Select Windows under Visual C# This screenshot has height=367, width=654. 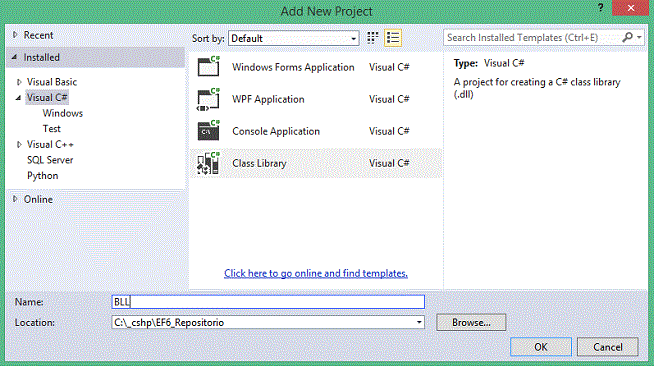point(63,113)
